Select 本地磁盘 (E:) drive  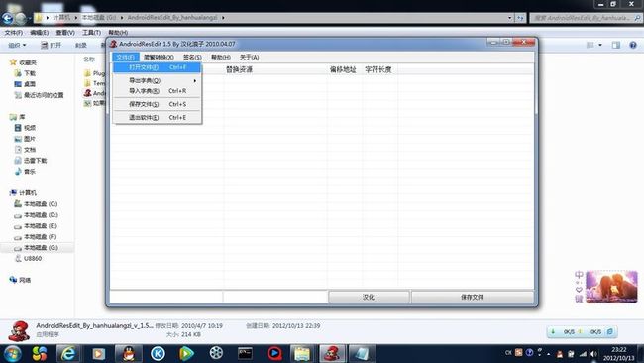[41, 226]
